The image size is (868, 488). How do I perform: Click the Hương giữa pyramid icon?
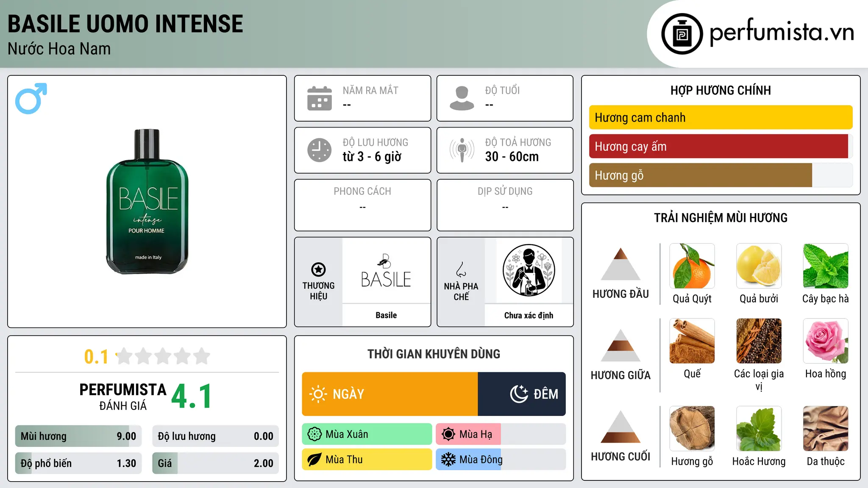[620, 345]
